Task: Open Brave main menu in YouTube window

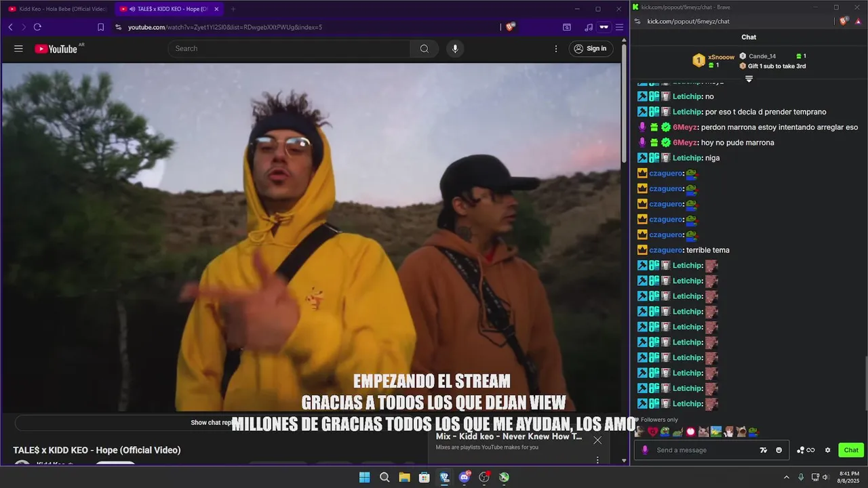Action: coord(619,27)
